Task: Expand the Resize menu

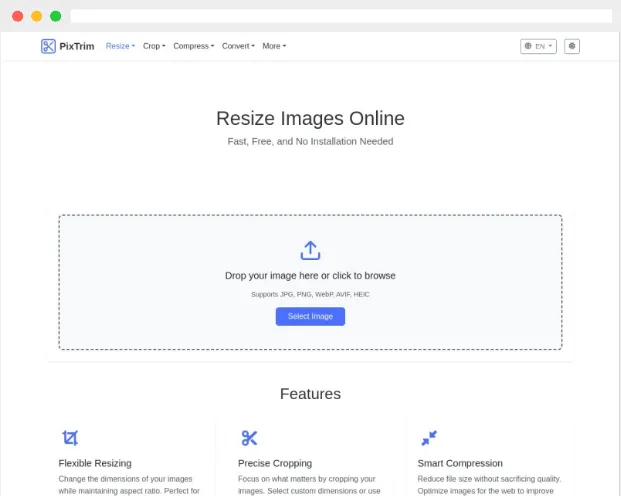Action: (x=120, y=46)
